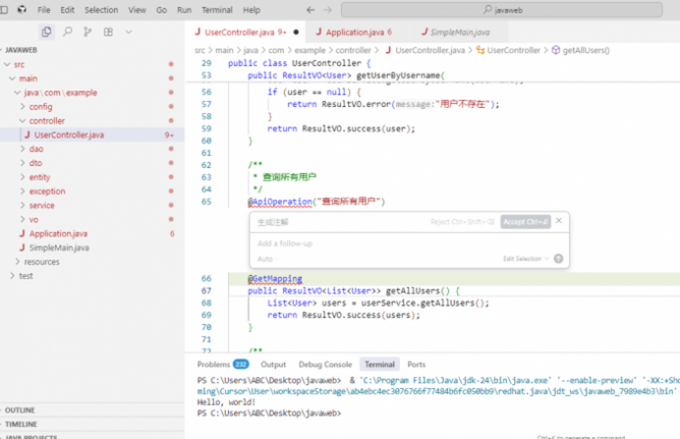Open the Terminal menu
Image resolution: width=680 pixels, height=439 pixels.
[216, 9]
